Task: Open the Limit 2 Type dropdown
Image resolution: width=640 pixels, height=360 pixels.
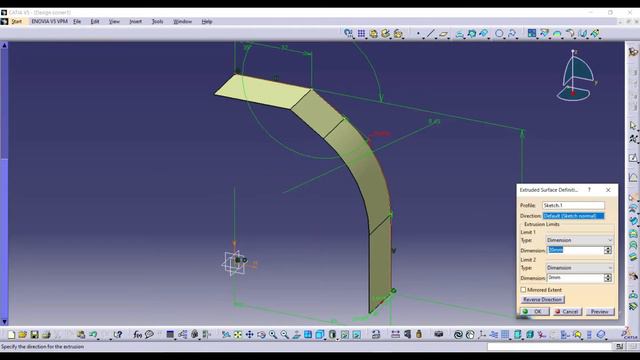Action: point(579,268)
